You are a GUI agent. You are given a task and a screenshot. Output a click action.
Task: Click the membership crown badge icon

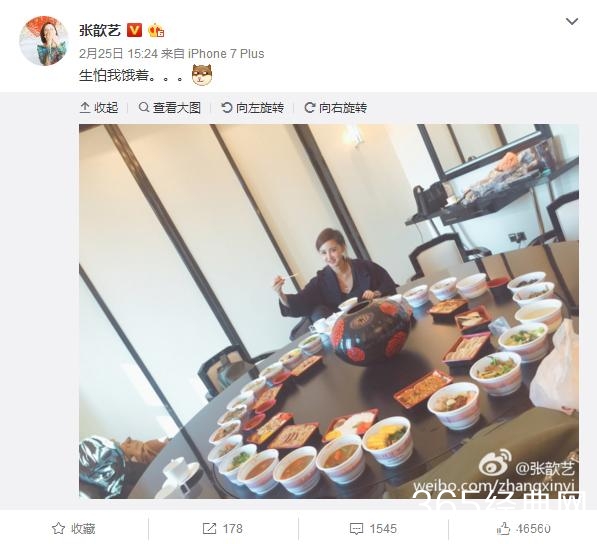point(156,30)
